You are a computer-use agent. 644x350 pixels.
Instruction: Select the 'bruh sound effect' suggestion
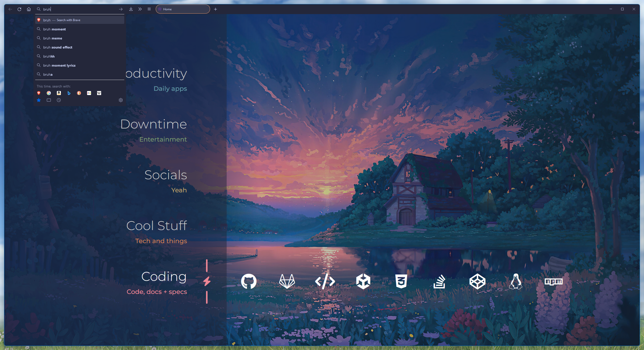[x=58, y=47]
